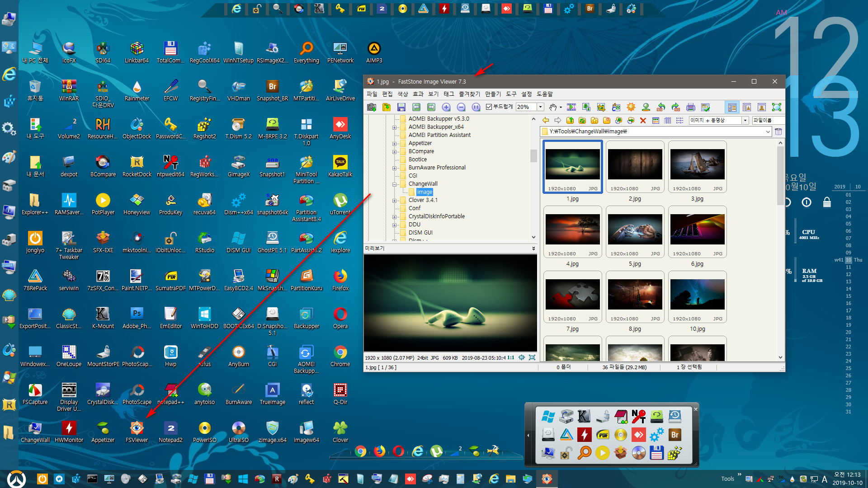Image resolution: width=868 pixels, height=488 pixels.
Task: Select the Bootice folder in tree
Action: pos(417,160)
